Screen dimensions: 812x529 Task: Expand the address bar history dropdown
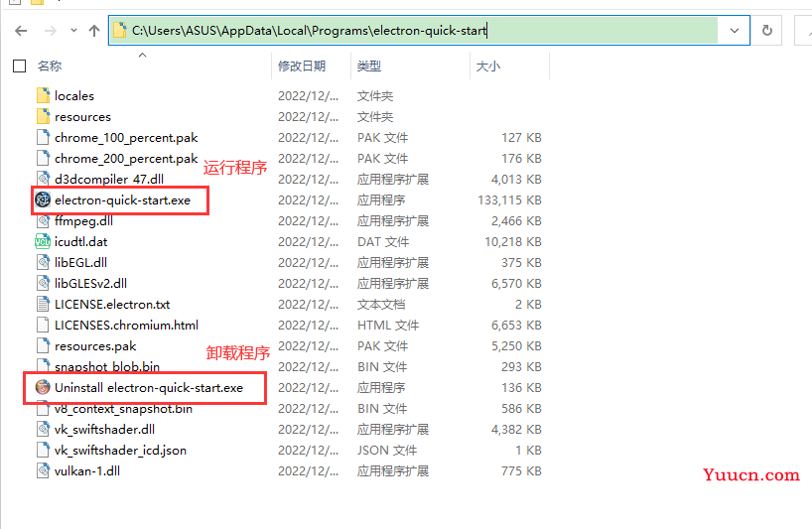tap(735, 31)
